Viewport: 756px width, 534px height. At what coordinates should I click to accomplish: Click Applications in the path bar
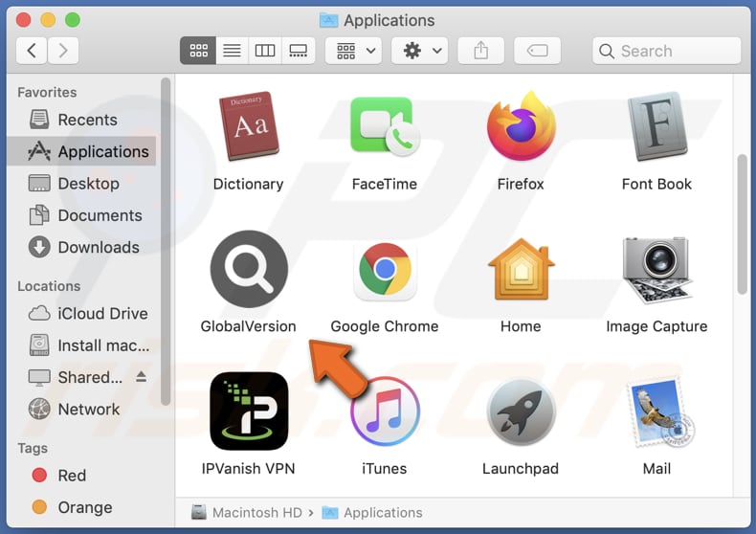[372, 512]
